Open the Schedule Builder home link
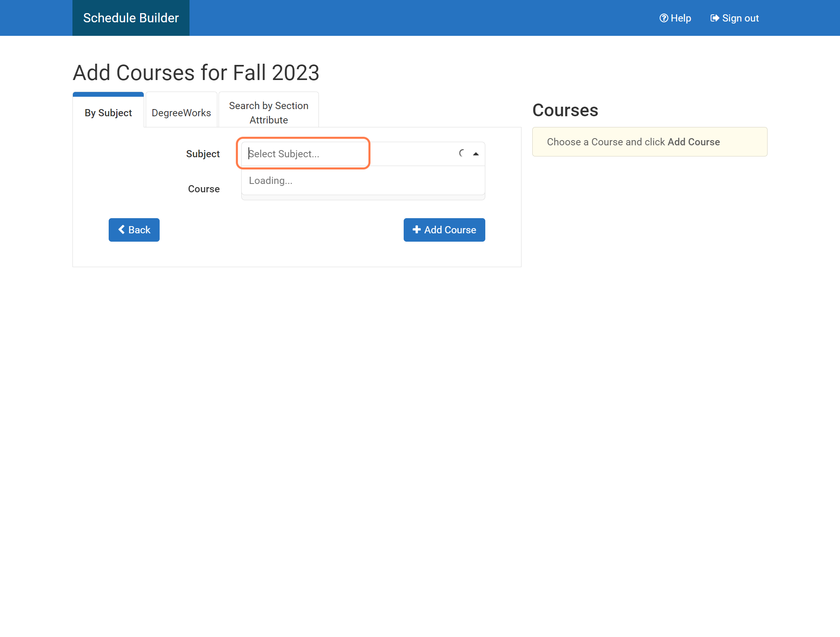 coord(131,18)
